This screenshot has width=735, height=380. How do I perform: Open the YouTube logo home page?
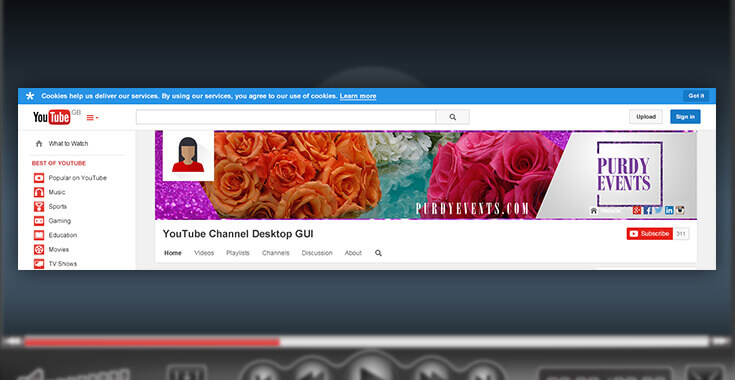(52, 117)
